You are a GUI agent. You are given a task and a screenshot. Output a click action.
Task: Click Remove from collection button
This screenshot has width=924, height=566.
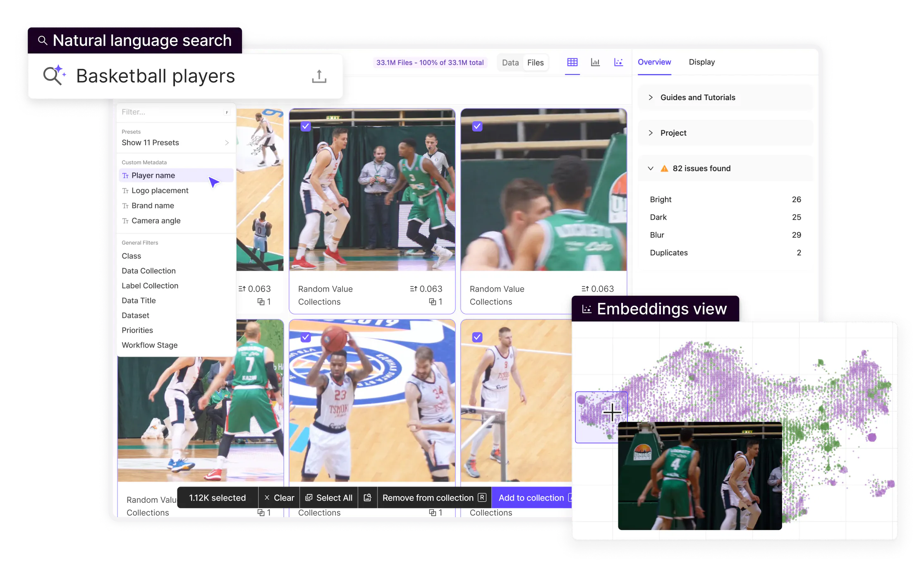coord(428,498)
